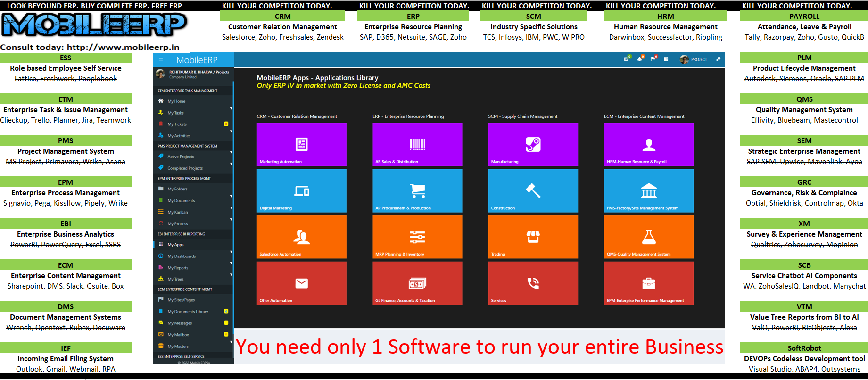Open the Manufacturing tile
Viewport: 868px width, 380px height.
coord(533,144)
